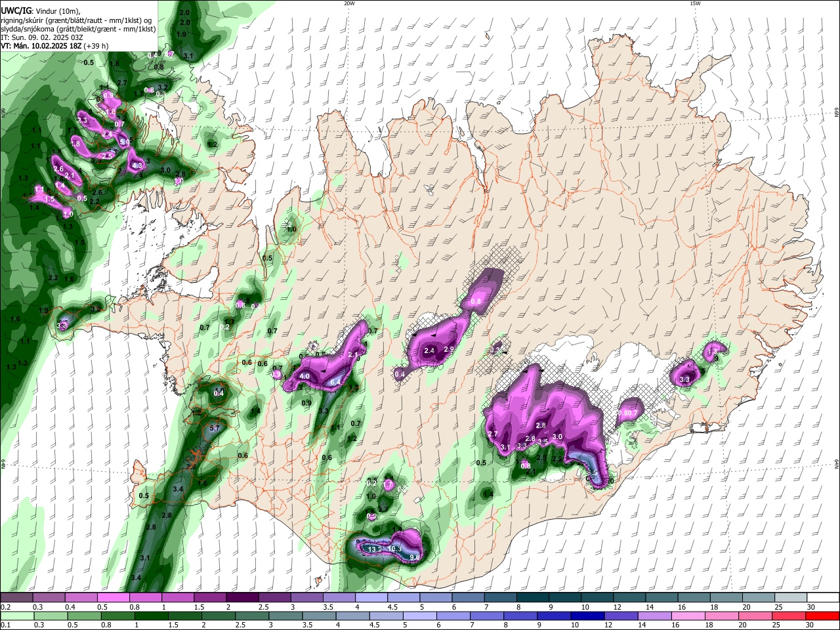
Task: Click the '6.4' precipitation value on the map
Action: tap(335, 383)
